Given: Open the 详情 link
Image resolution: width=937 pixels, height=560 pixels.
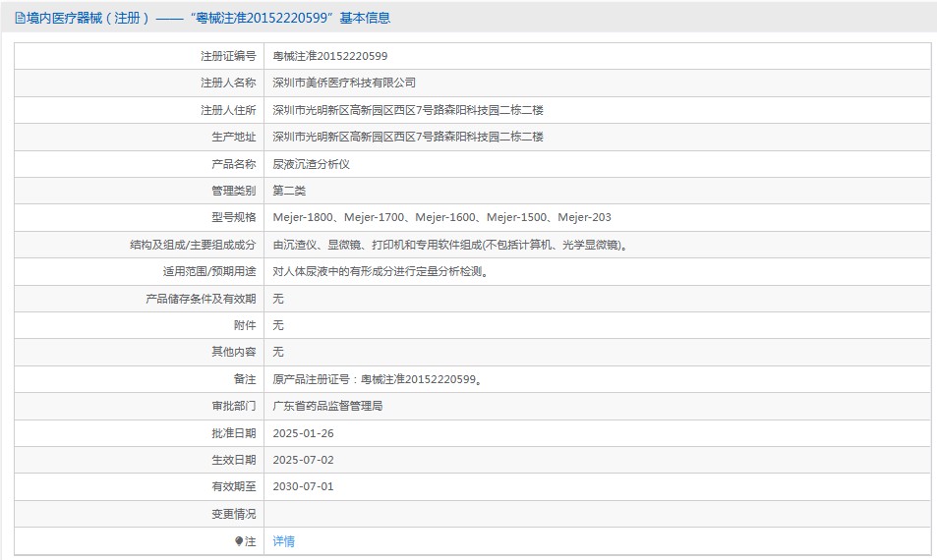Looking at the screenshot, I should [x=284, y=541].
